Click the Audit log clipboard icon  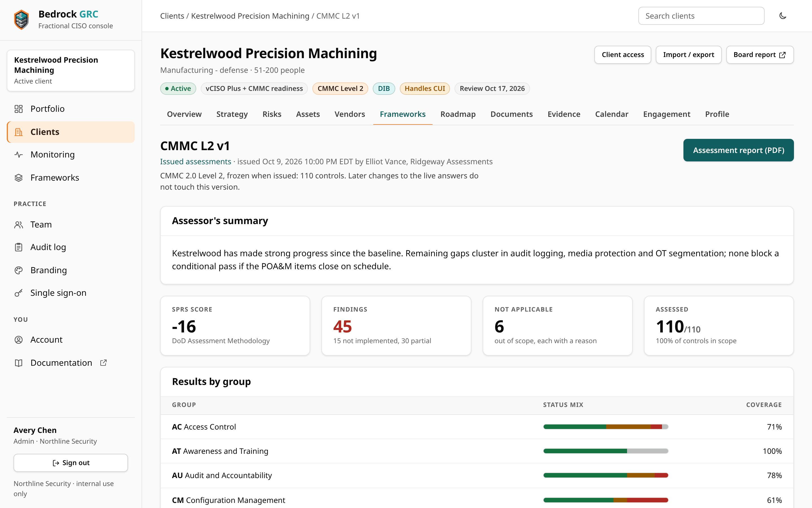coord(18,247)
